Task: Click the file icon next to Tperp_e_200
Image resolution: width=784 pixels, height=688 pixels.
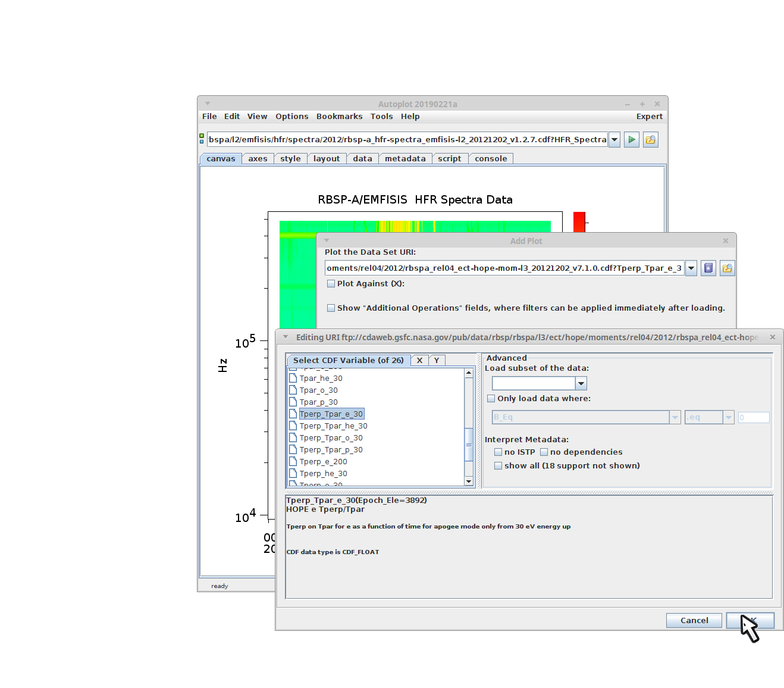Action: pos(293,461)
